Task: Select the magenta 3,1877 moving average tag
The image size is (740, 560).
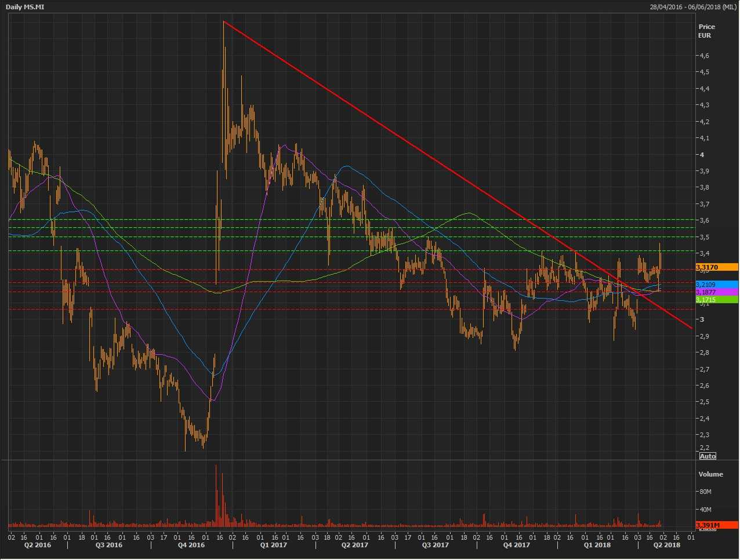Action: pyautogui.click(x=716, y=292)
